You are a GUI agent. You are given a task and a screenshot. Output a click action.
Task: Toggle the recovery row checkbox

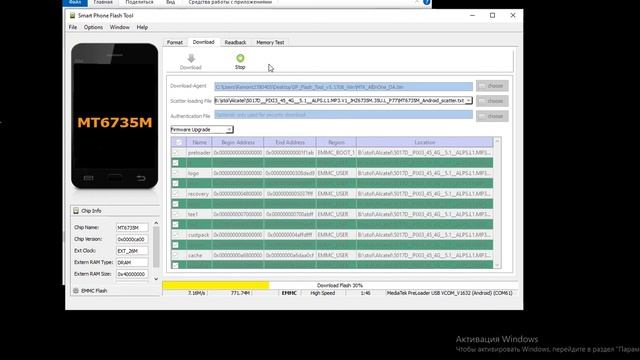point(176,193)
